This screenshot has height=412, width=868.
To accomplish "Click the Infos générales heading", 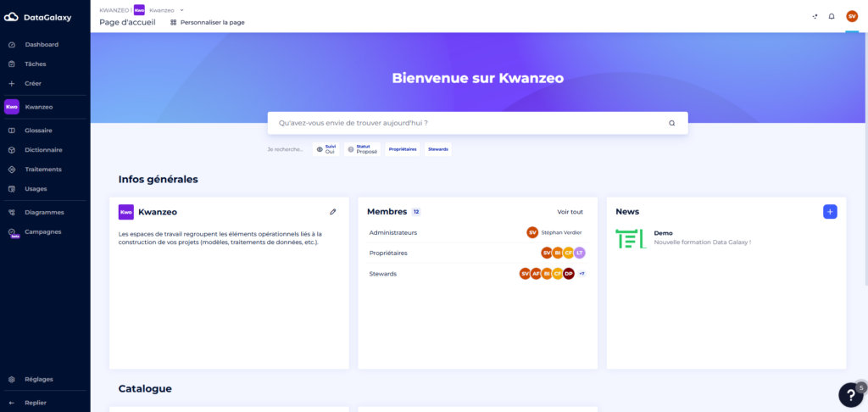I will click(x=159, y=180).
